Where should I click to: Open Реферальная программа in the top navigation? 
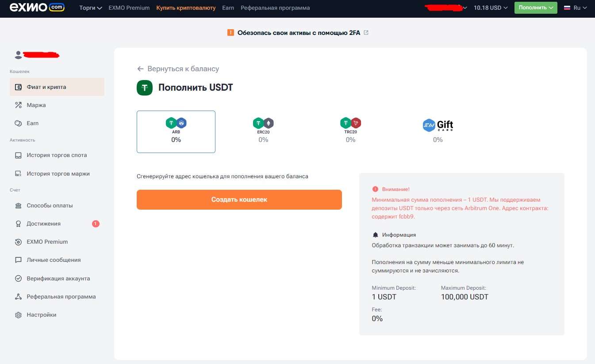pyautogui.click(x=275, y=8)
